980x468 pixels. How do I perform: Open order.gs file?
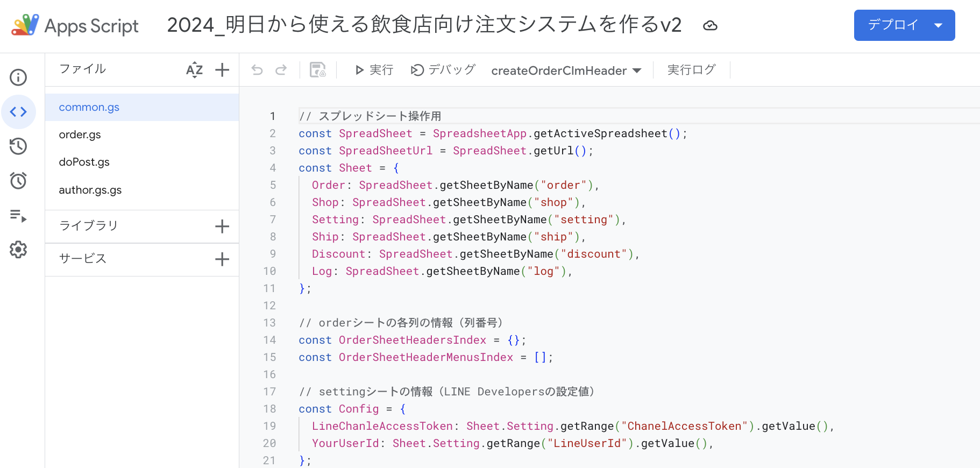[x=142, y=134]
